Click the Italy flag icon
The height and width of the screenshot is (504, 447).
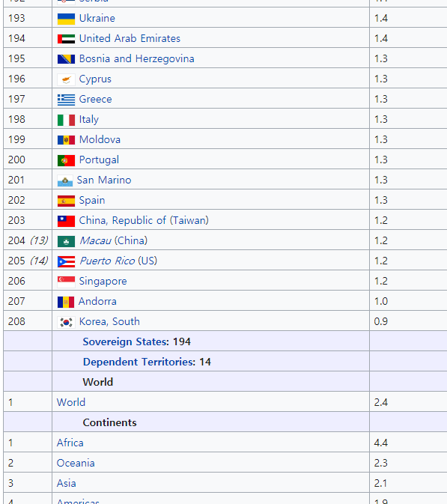click(66, 120)
